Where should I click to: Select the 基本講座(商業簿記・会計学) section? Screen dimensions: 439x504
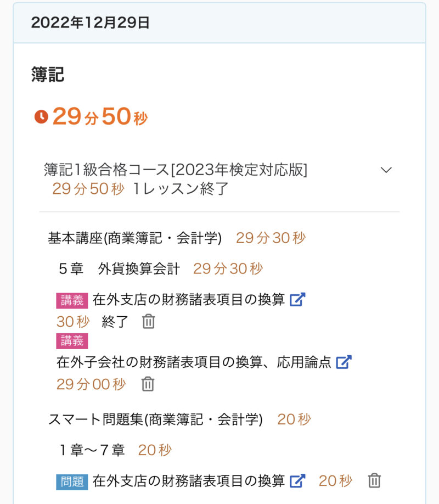(135, 238)
